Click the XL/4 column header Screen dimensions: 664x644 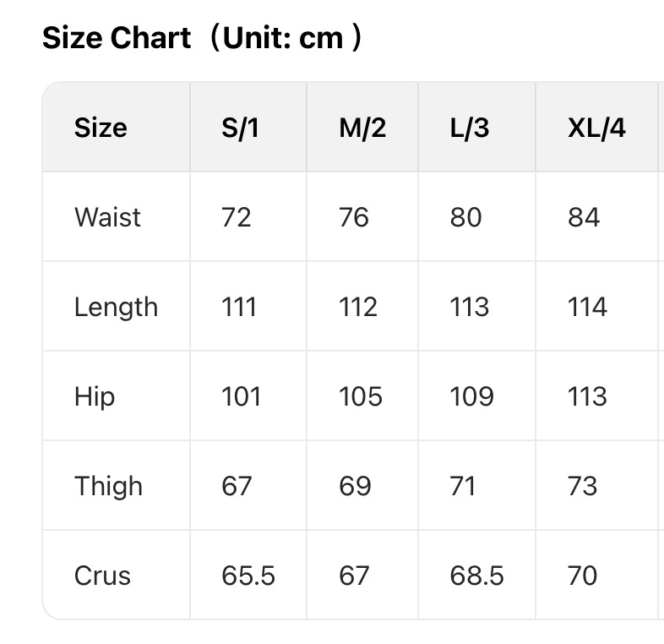coord(596,128)
